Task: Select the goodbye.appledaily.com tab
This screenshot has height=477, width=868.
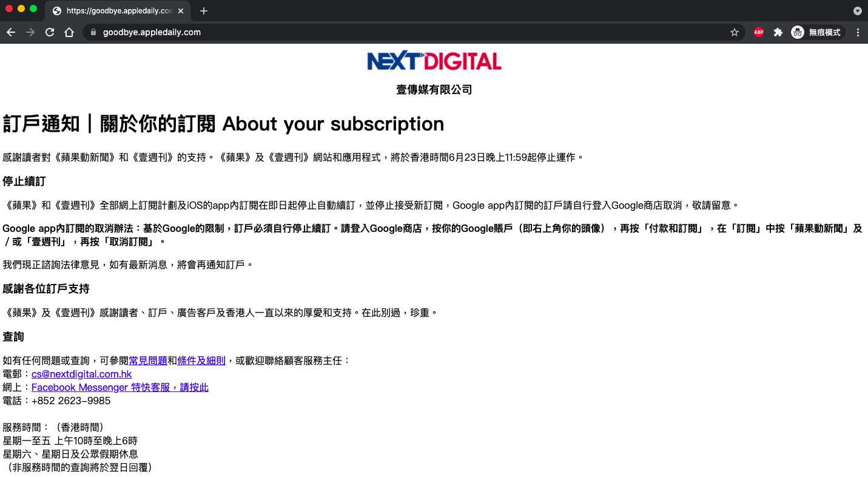Action: coord(118,11)
